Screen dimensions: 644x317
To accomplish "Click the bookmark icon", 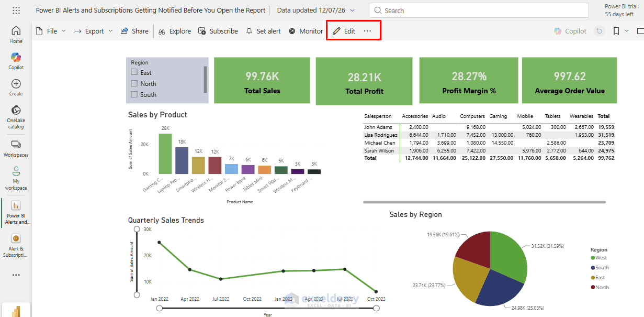I will [x=616, y=31].
